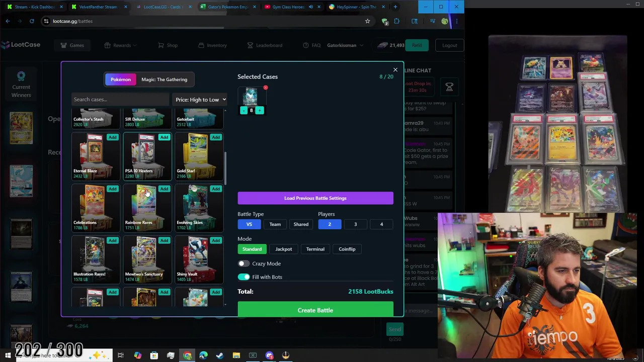Bookmark this page with star icon
The image size is (644, 362).
[x=367, y=21]
